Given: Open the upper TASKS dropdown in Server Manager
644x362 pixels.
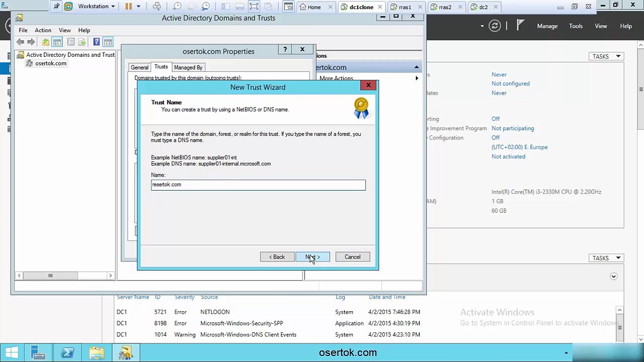Looking at the screenshot, I should point(606,56).
